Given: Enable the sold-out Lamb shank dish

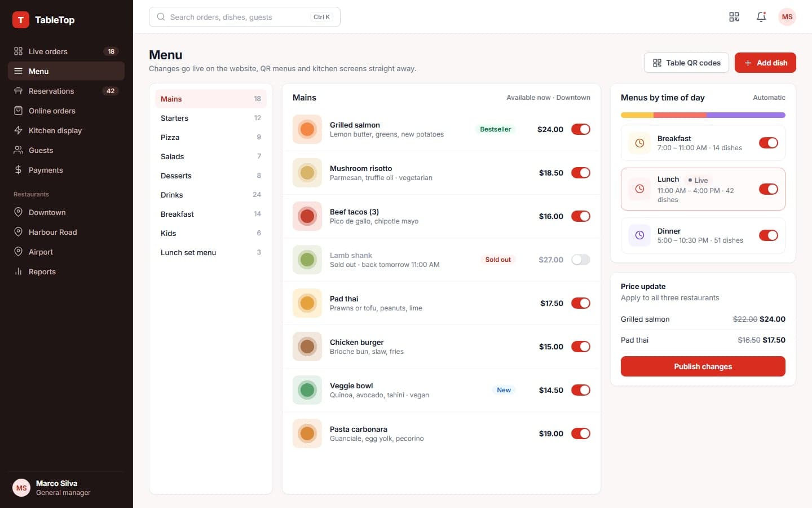Looking at the screenshot, I should (581, 260).
